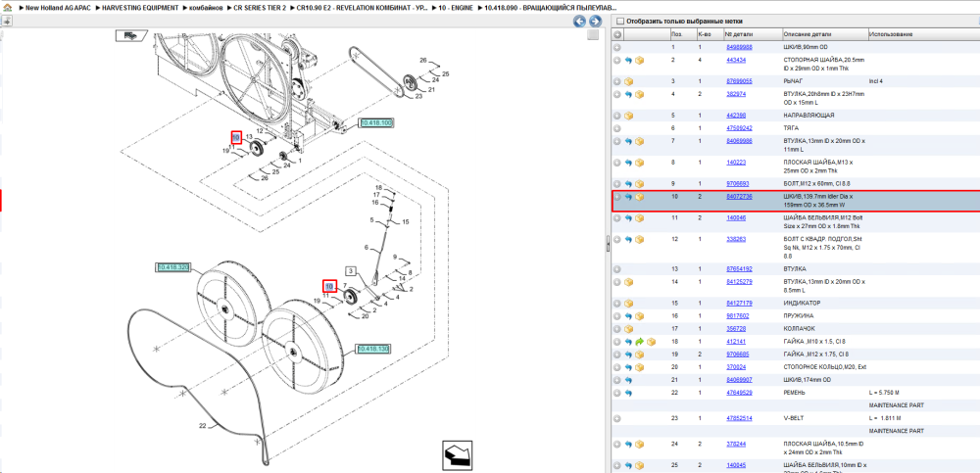Click blue arrow in ПРУЖИНА row
This screenshot has height=473, width=980.
(x=629, y=316)
